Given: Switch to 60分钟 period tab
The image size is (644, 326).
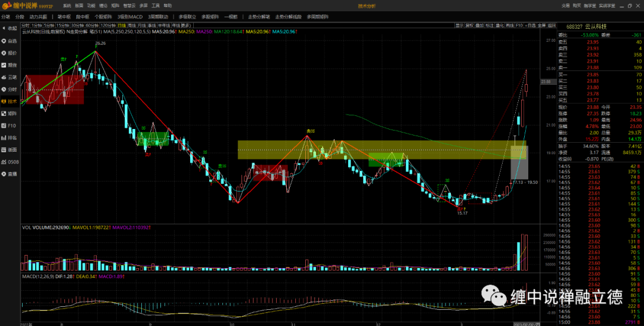Looking at the screenshot, I should tap(92, 26).
